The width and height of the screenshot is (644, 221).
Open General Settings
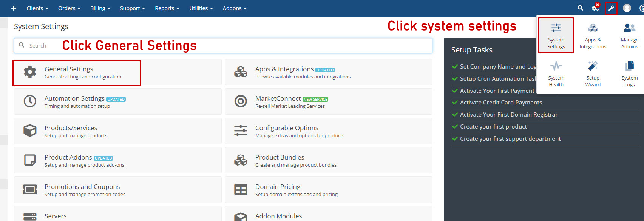click(69, 69)
